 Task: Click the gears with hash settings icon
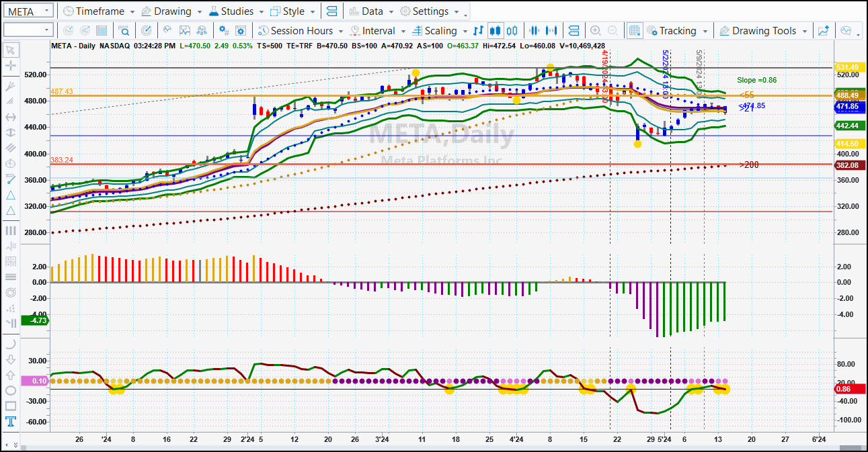pyautogui.click(x=223, y=31)
